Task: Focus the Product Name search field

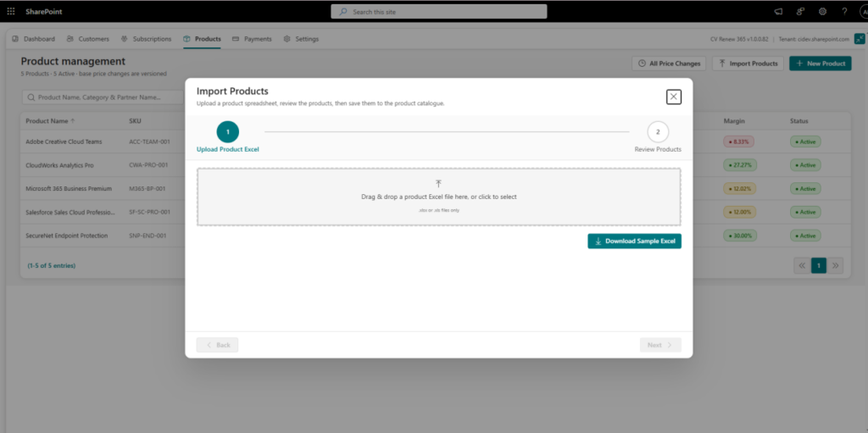Action: click(x=103, y=97)
